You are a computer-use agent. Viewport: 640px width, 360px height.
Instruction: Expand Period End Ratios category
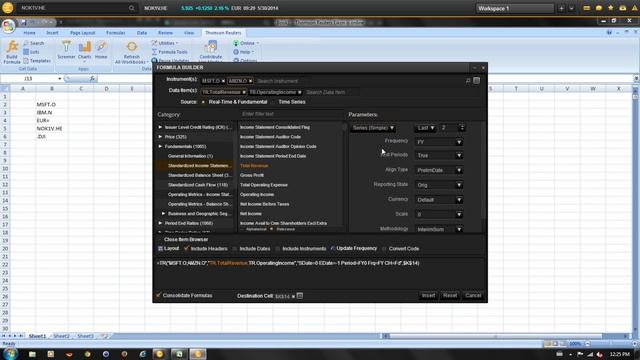coord(160,223)
